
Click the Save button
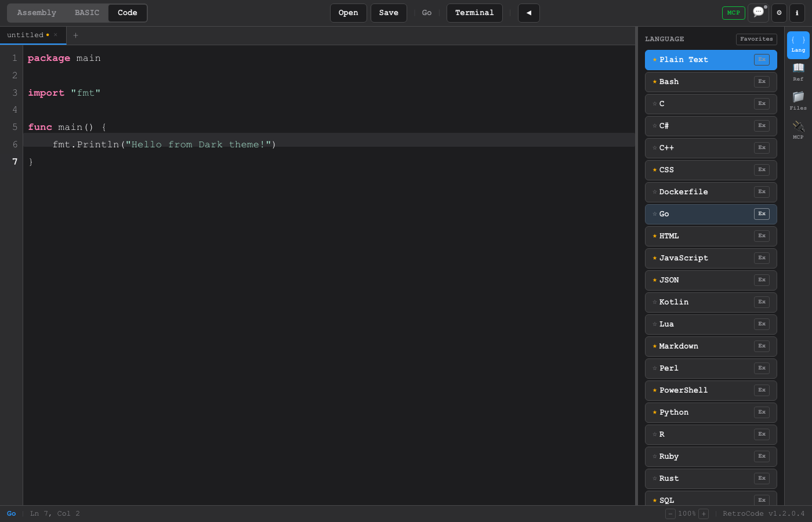[x=389, y=13]
